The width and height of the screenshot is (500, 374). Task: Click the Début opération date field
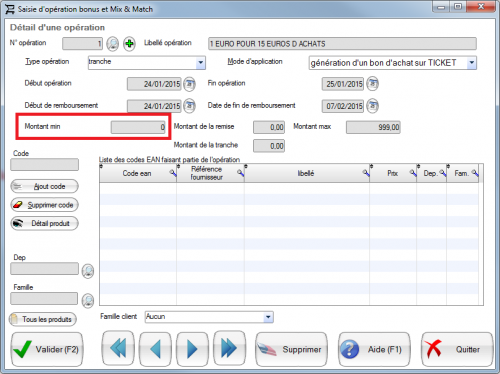click(x=154, y=84)
